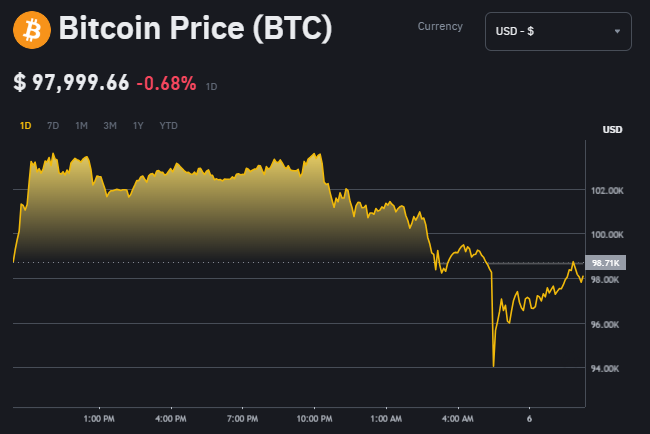Show the 1M chart range
Image resolution: width=650 pixels, height=434 pixels.
(x=82, y=126)
